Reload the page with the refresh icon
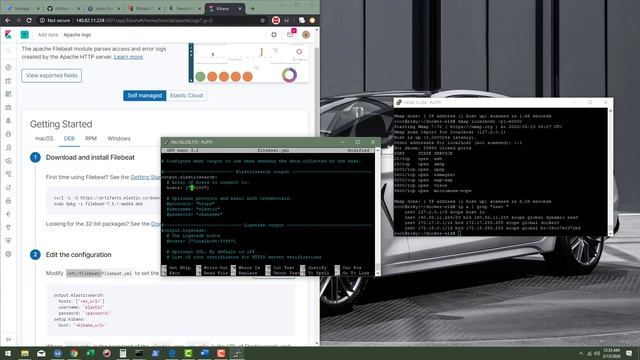640x360 pixels. point(29,20)
